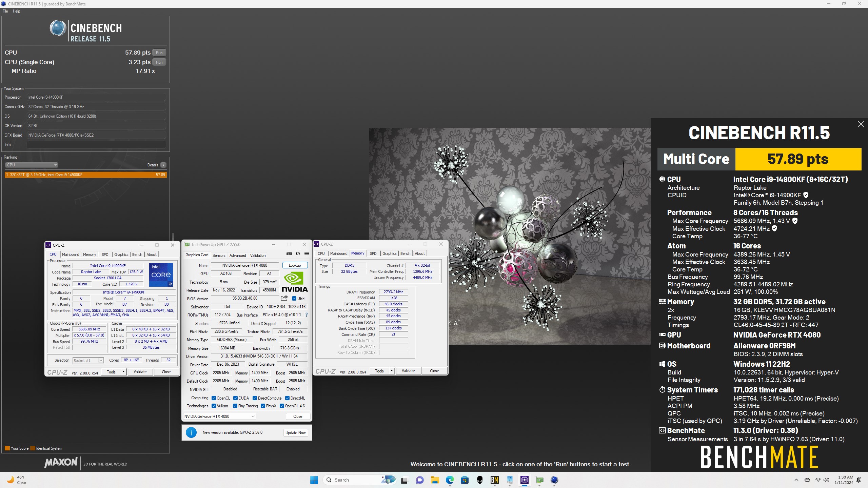Click Close button in GPU-Z window
The height and width of the screenshot is (488, 868).
point(298,416)
